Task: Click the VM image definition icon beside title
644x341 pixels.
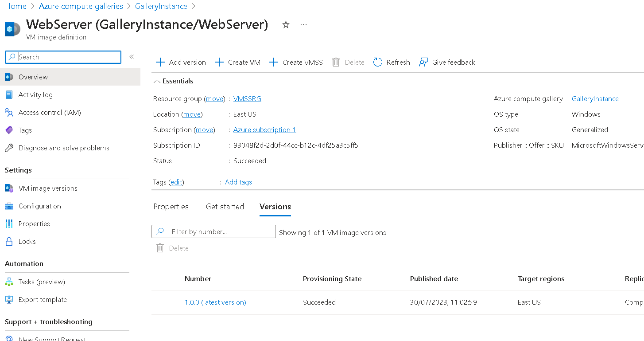Action: click(12, 29)
